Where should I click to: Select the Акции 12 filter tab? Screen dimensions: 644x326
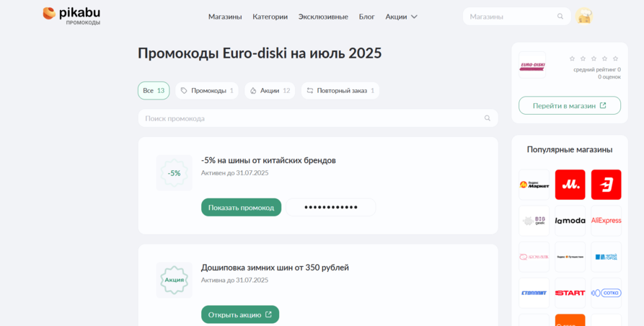[x=270, y=91]
